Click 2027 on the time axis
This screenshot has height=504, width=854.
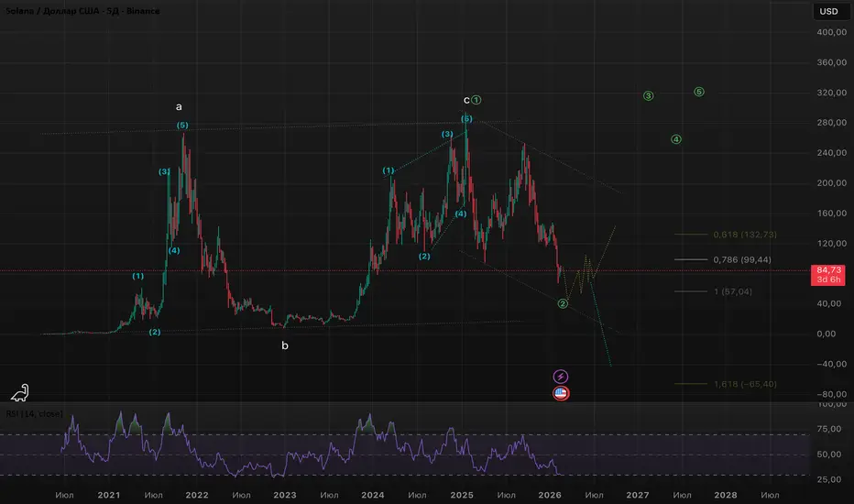tap(637, 495)
